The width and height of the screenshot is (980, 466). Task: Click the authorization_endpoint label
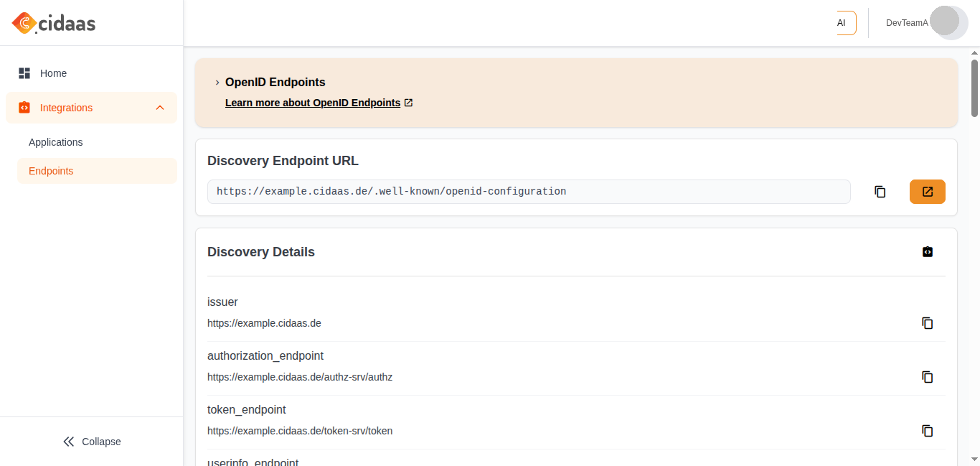click(x=265, y=356)
